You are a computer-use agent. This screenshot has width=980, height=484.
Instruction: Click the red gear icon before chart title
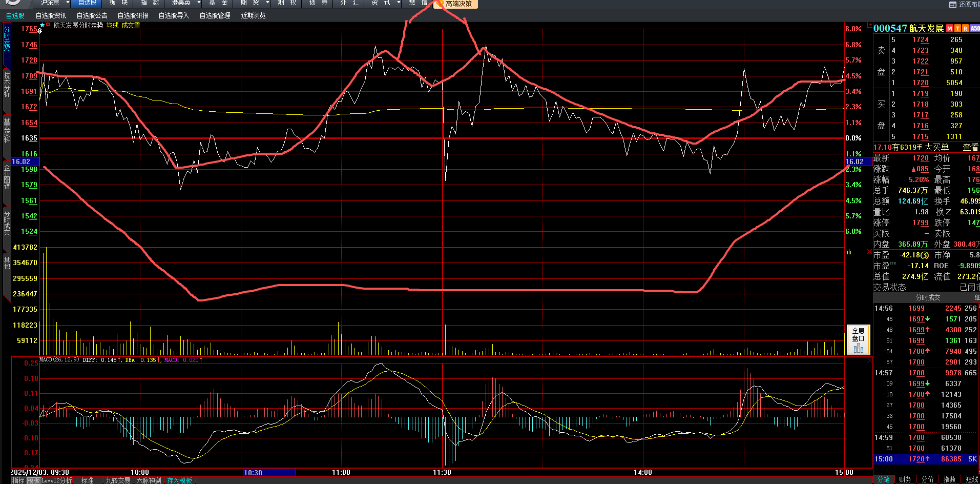[x=48, y=25]
